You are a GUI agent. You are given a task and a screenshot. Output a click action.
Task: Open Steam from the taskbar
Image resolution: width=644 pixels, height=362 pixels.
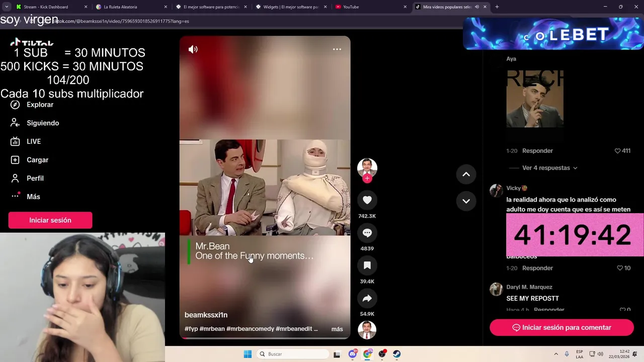(396, 354)
